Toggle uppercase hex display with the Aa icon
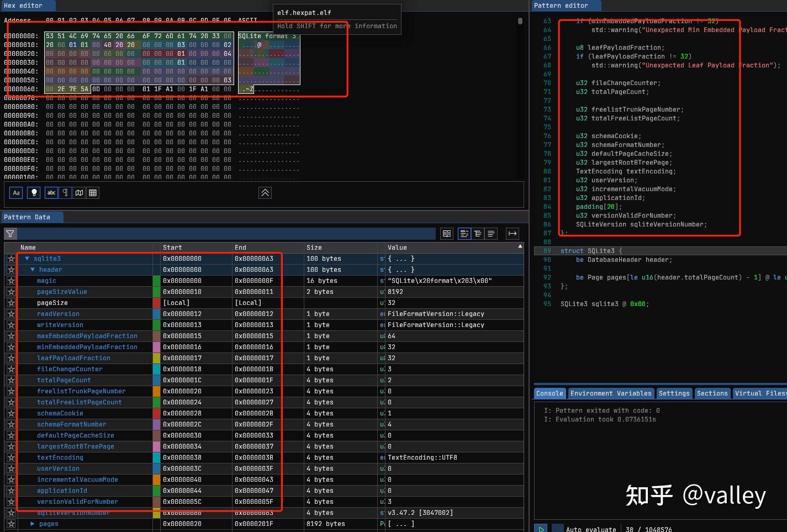The image size is (787, 532). coord(16,192)
